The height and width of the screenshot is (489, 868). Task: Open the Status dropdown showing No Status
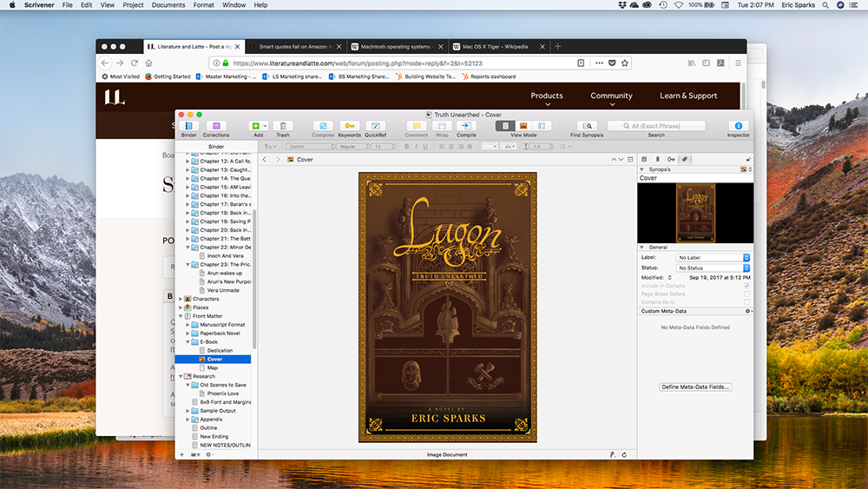713,268
